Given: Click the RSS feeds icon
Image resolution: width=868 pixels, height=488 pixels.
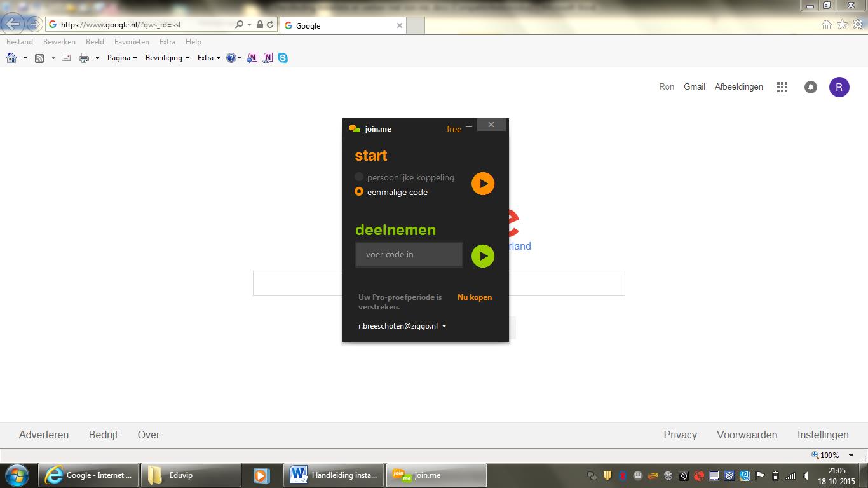Looking at the screenshot, I should coord(39,58).
